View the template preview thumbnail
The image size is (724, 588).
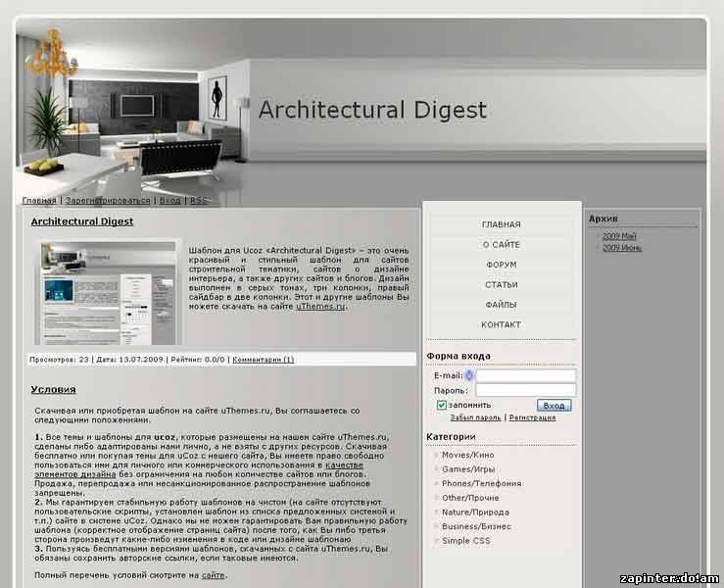[x=108, y=292]
